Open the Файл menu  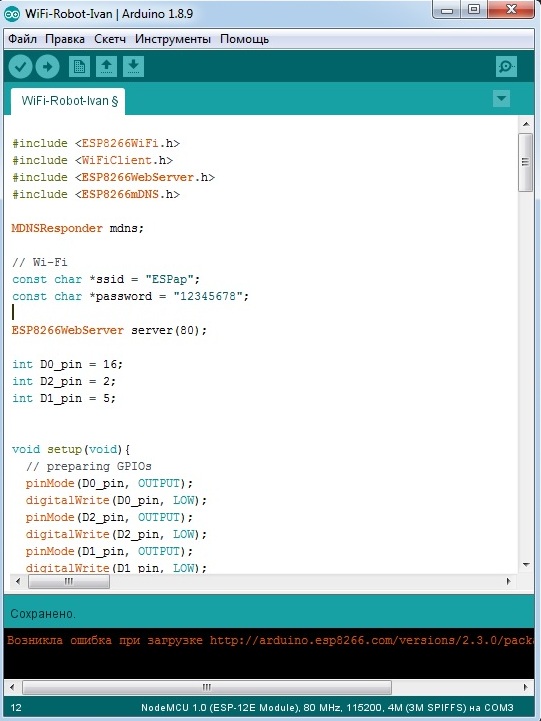tap(22, 39)
